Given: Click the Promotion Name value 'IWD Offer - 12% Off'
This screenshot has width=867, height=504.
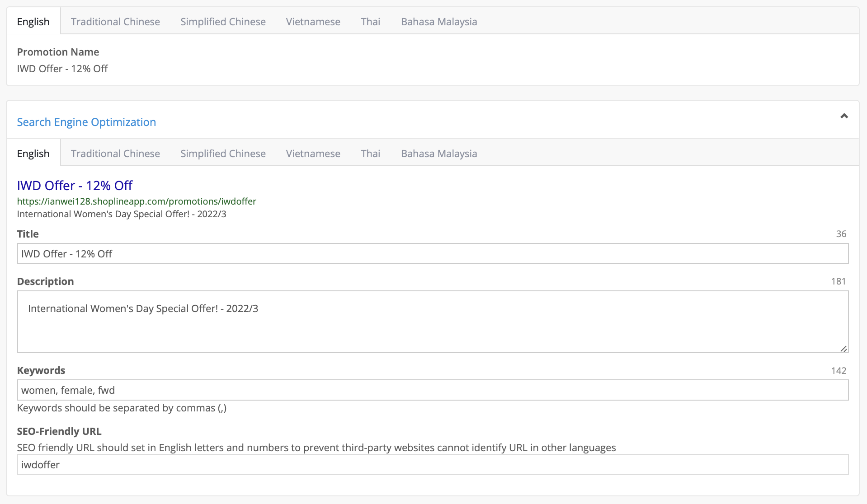Looking at the screenshot, I should pos(62,69).
